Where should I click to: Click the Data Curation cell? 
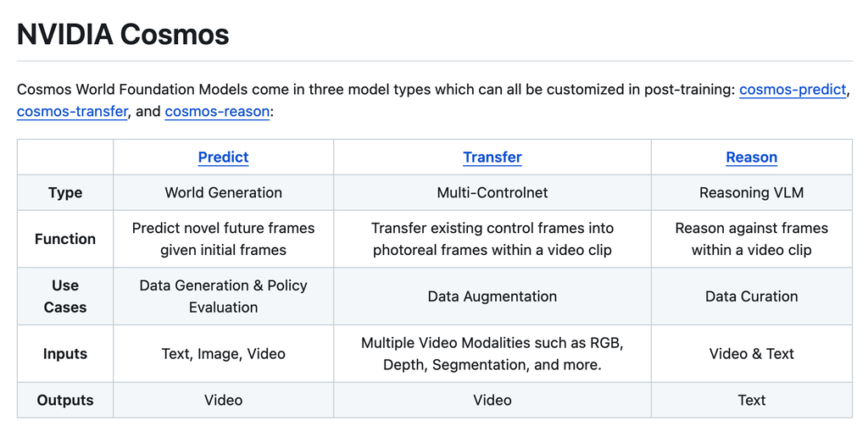(751, 296)
